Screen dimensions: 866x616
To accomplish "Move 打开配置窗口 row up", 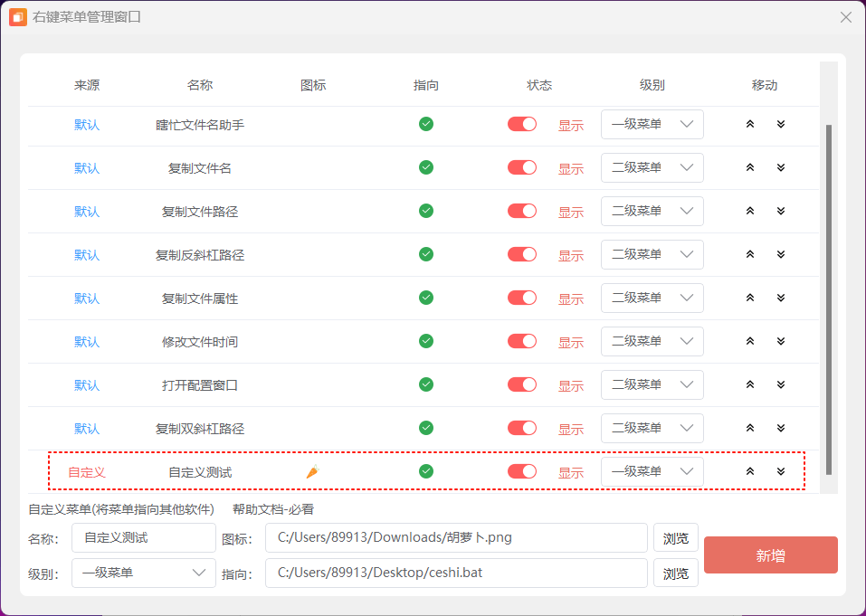I will (x=750, y=384).
